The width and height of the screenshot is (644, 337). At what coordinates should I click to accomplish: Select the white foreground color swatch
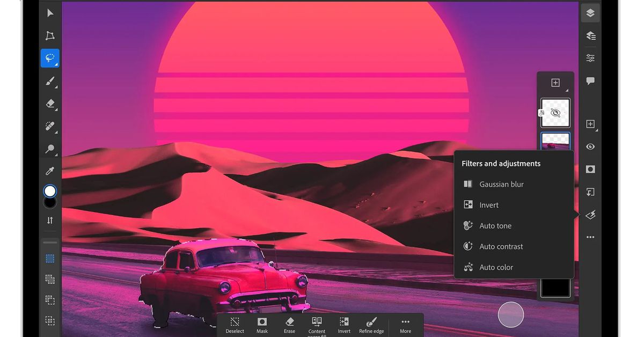tap(50, 191)
